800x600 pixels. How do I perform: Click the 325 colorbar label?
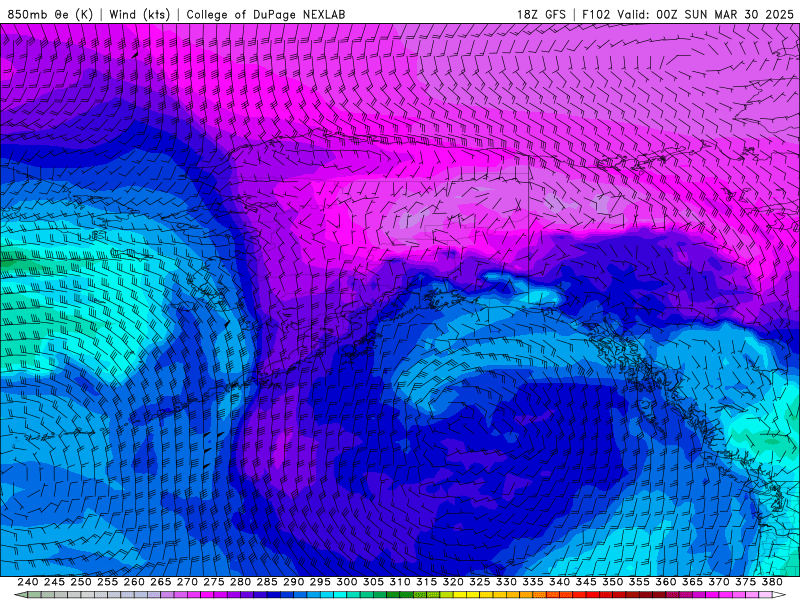480,582
